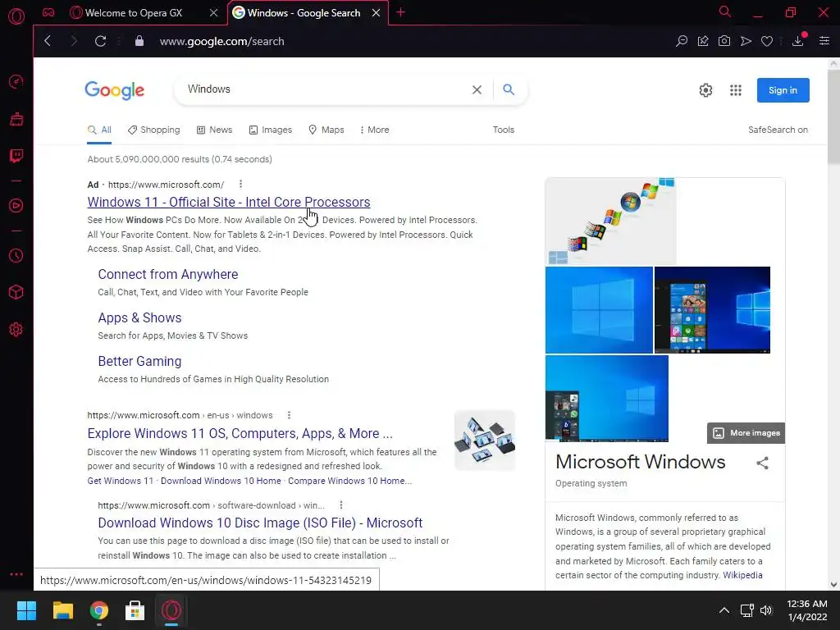Click SafeSearch on setting
Screen dimensions: 840x630
tap(778, 130)
